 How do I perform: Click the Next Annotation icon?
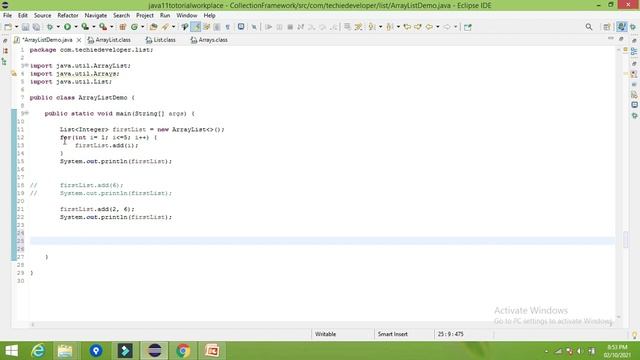(x=372, y=27)
